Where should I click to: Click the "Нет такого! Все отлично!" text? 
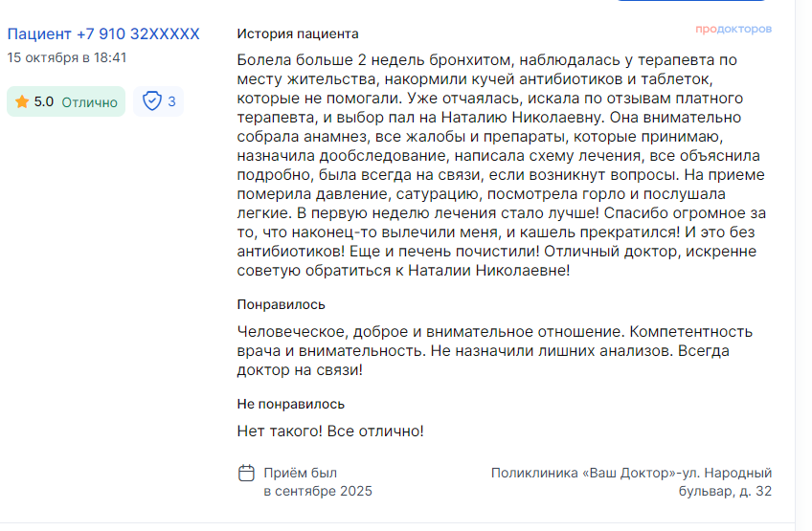(330, 431)
